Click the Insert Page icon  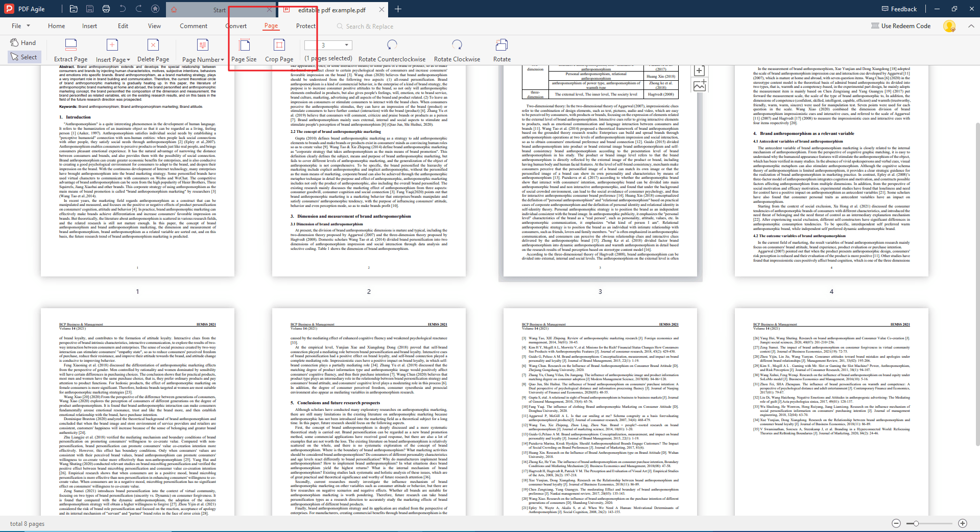click(x=112, y=45)
